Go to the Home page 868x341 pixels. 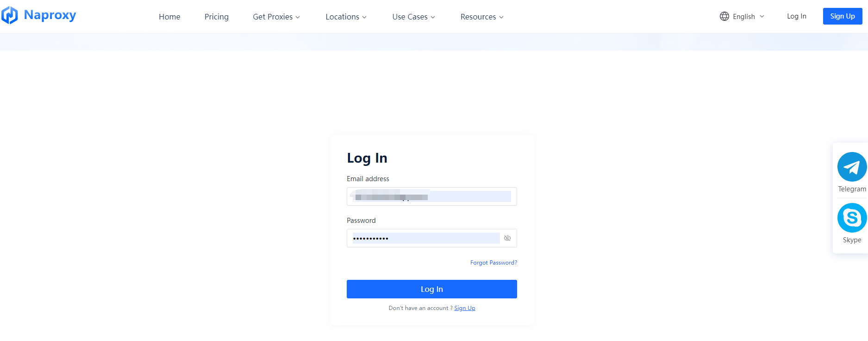click(x=169, y=17)
